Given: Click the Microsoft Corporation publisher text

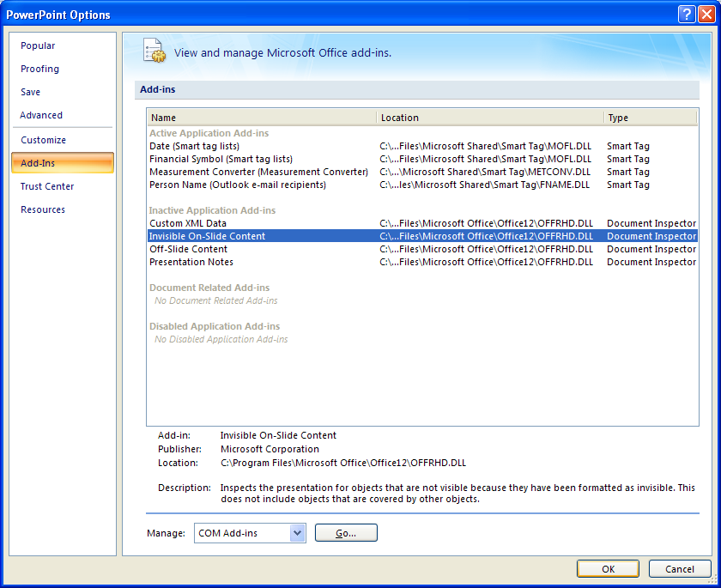Looking at the screenshot, I should [x=270, y=449].
